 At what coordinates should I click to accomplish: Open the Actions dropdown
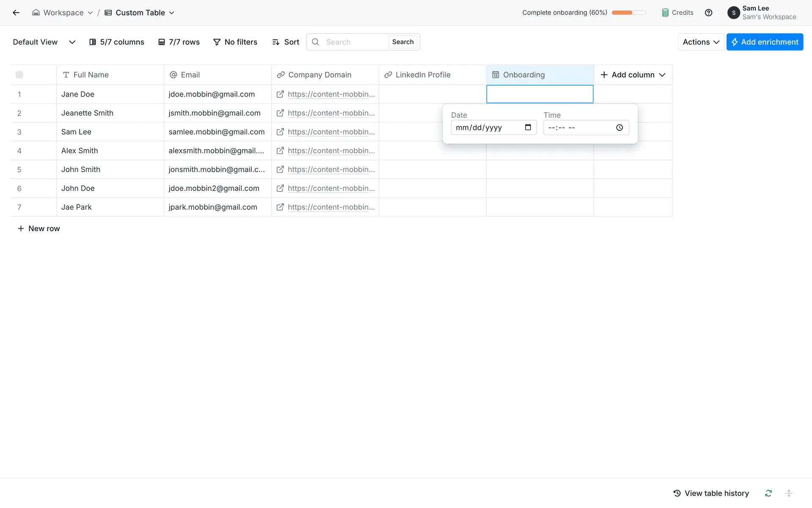[701, 42]
